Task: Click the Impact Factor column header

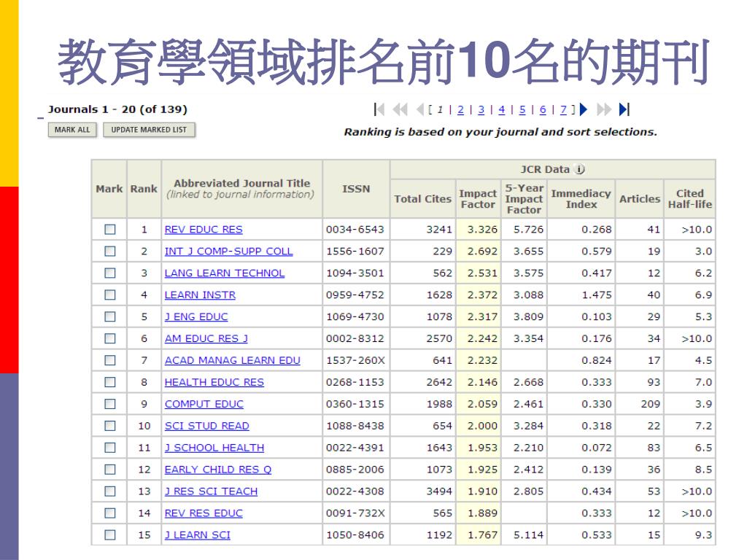Action: click(478, 199)
